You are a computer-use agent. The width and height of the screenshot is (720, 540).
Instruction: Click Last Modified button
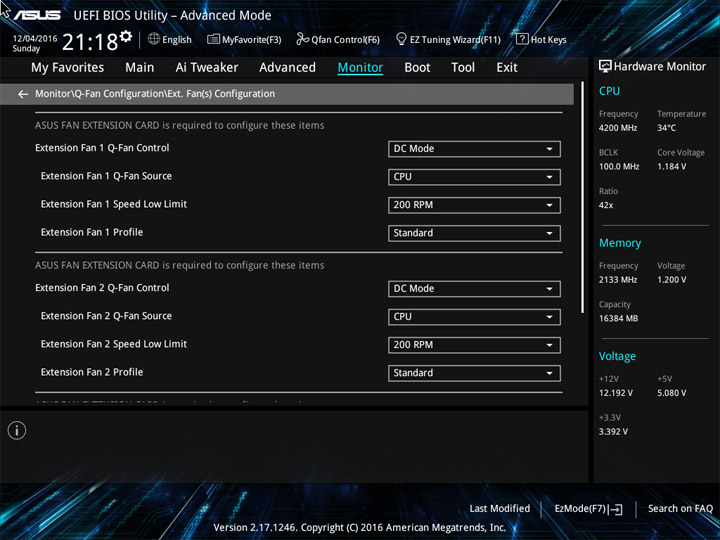[500, 508]
